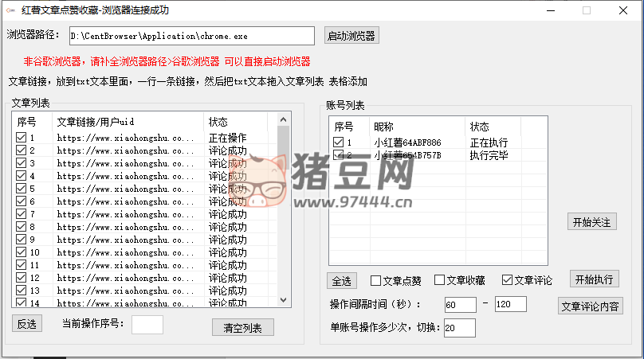Image resolution: width=644 pixels, height=359 pixels.
Task: Click article list scrollbar up arrow
Action: tap(283, 120)
